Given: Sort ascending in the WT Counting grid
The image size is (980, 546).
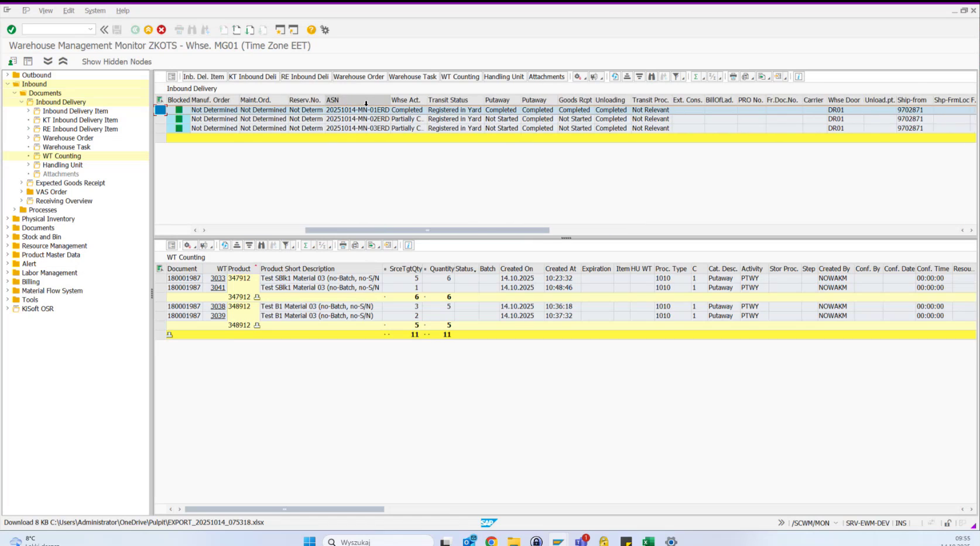Looking at the screenshot, I should pos(237,245).
